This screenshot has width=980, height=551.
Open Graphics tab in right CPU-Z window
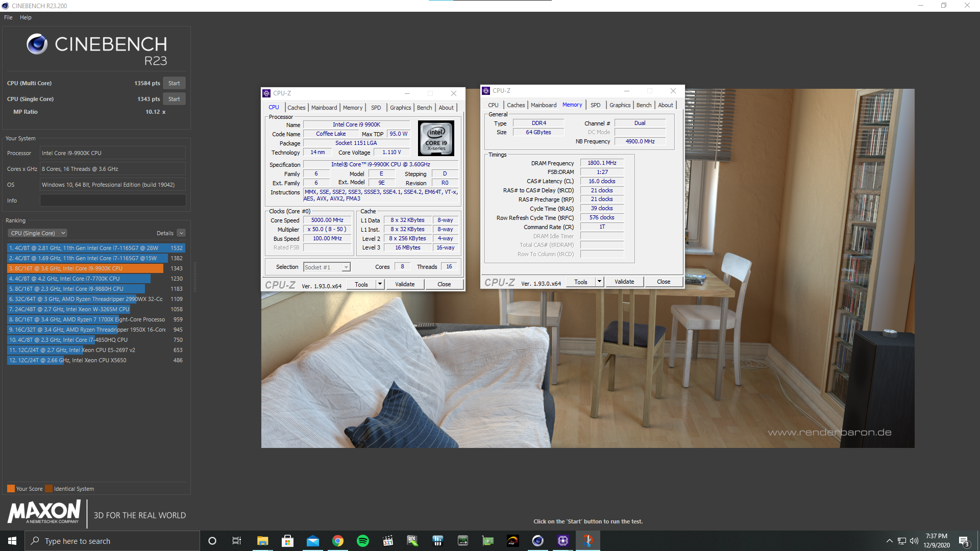tap(620, 105)
